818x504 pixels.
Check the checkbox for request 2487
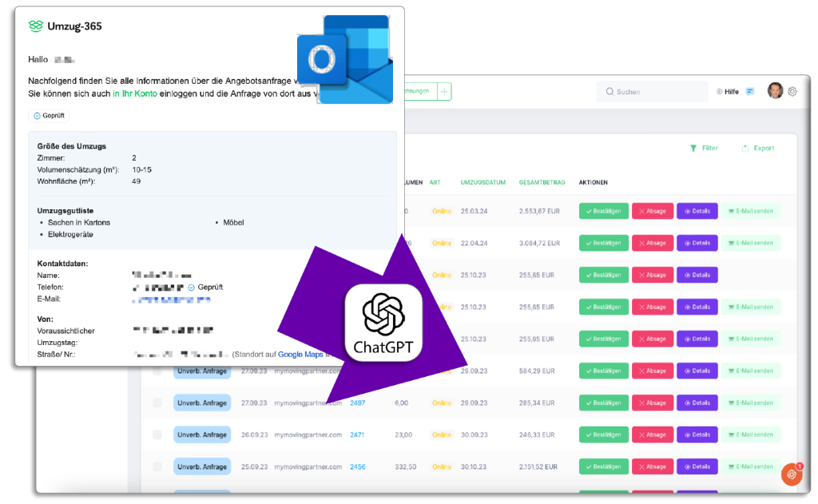point(157,403)
